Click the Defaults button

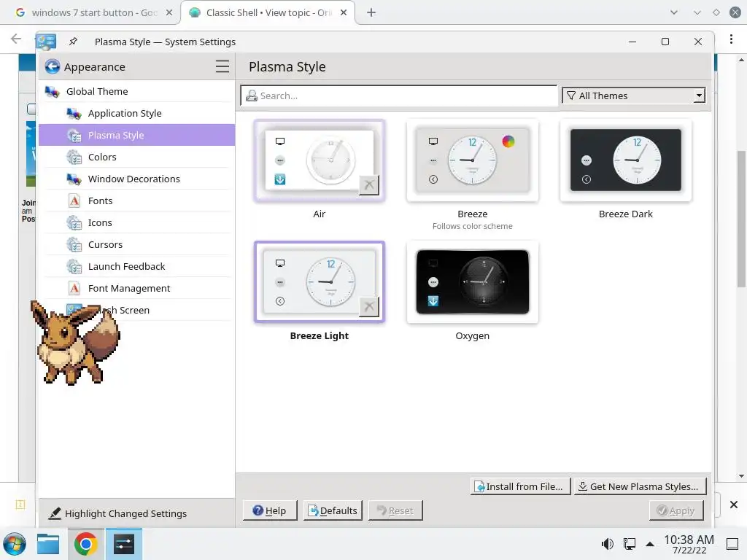tap(333, 510)
